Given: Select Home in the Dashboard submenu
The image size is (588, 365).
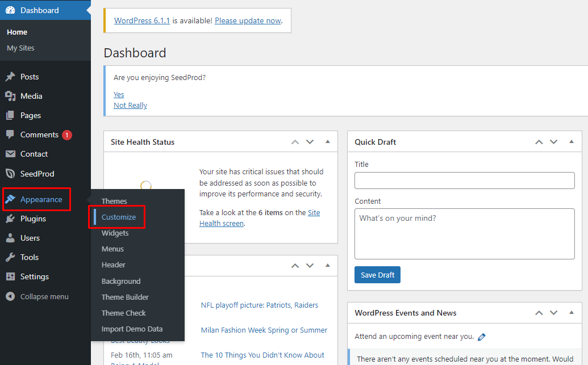Looking at the screenshot, I should pyautogui.click(x=17, y=32).
